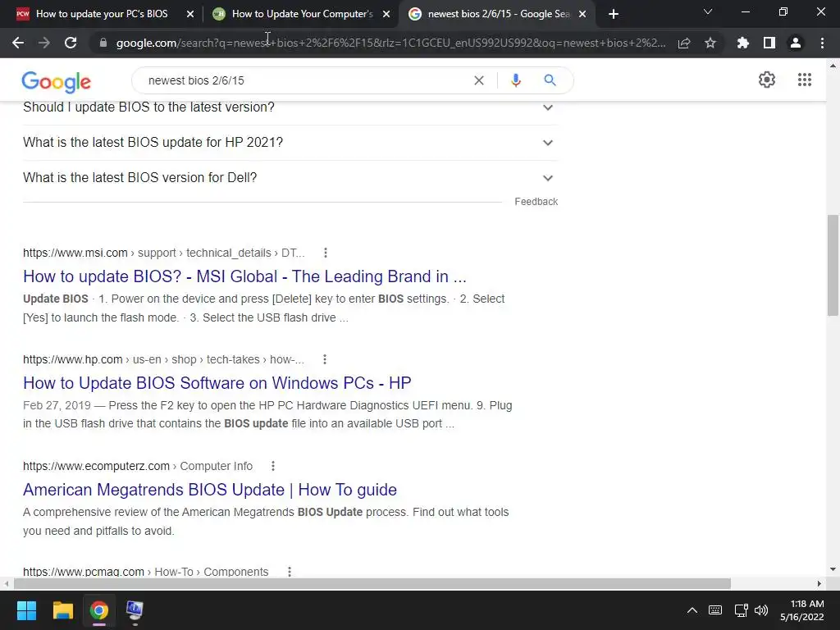Open the clock showing 1:18 AM
Image resolution: width=840 pixels, height=630 pixels.
tap(802, 610)
